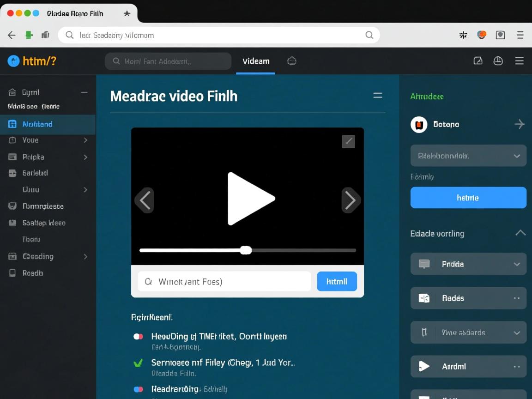This screenshot has height=399, width=532.
Task: Toggle the switch beside the HeovDing item
Action: (x=138, y=337)
